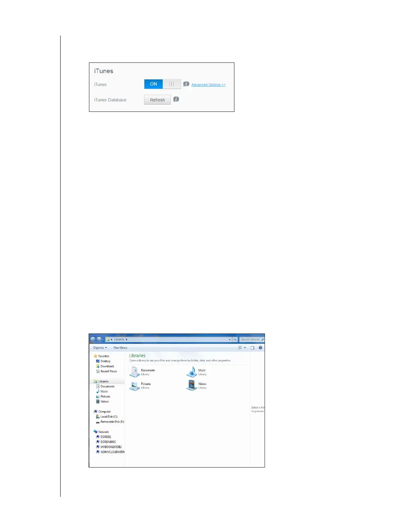Open Explorer help icon
Image resolution: width=411 pixels, height=532 pixels.
pyautogui.click(x=260, y=348)
